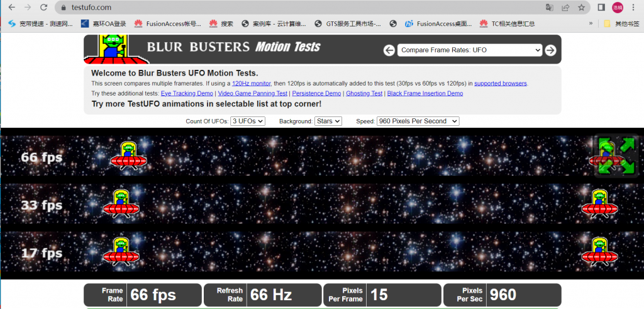Open the Speed dropdown

[418, 121]
